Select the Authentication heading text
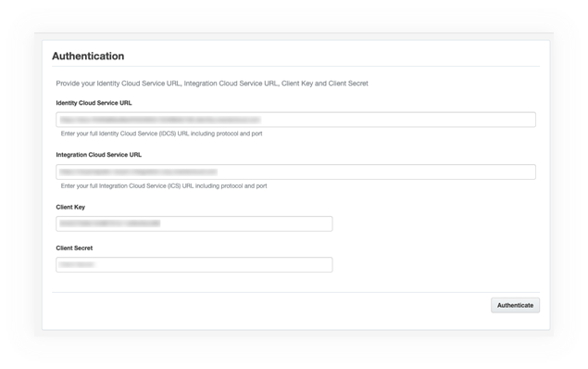The image size is (588, 369). point(88,56)
